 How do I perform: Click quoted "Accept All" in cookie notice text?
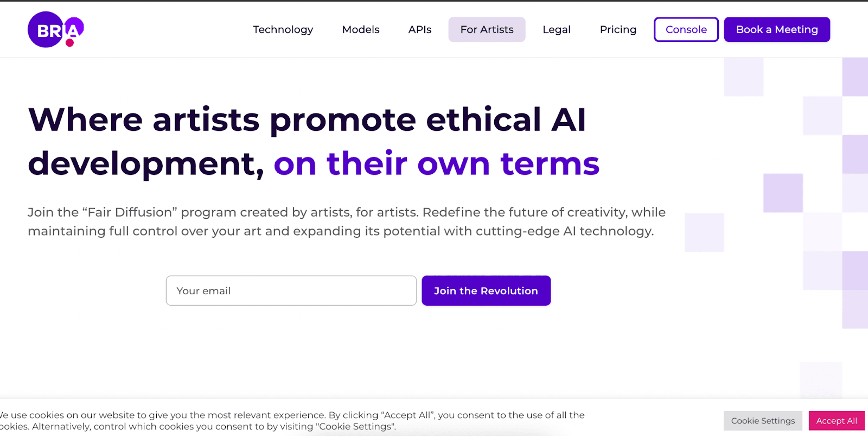click(407, 415)
